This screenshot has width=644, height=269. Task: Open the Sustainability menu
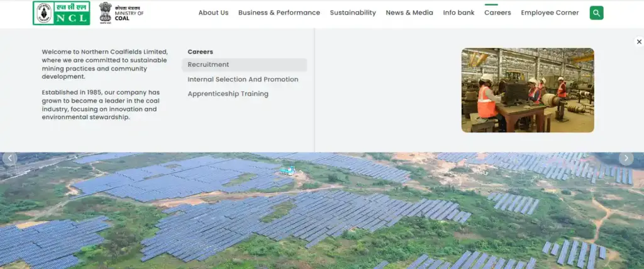353,13
